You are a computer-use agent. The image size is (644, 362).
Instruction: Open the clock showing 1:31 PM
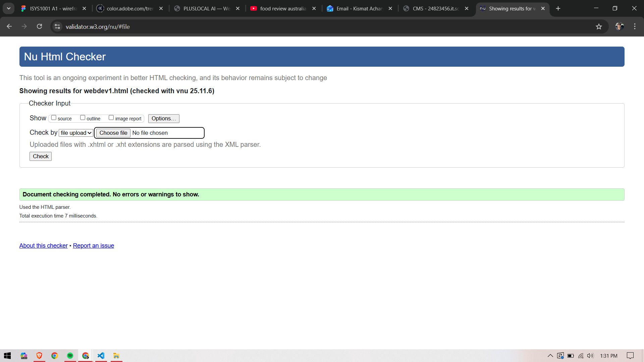click(609, 356)
